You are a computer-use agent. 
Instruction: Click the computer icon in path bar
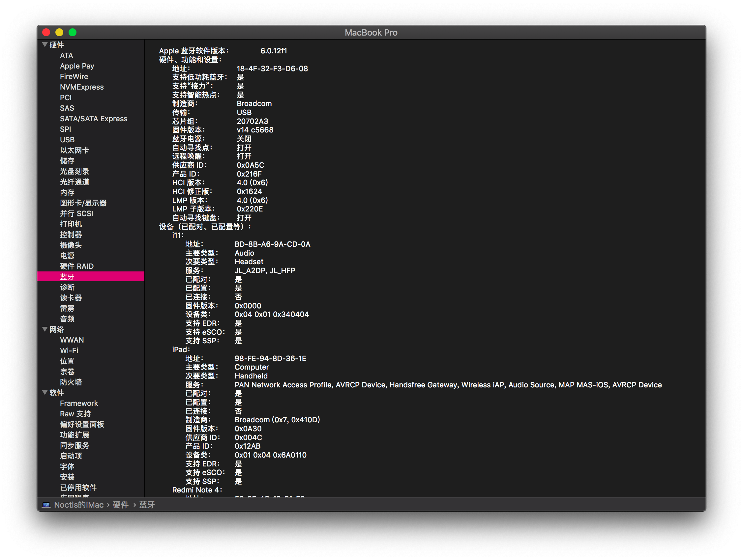click(46, 505)
